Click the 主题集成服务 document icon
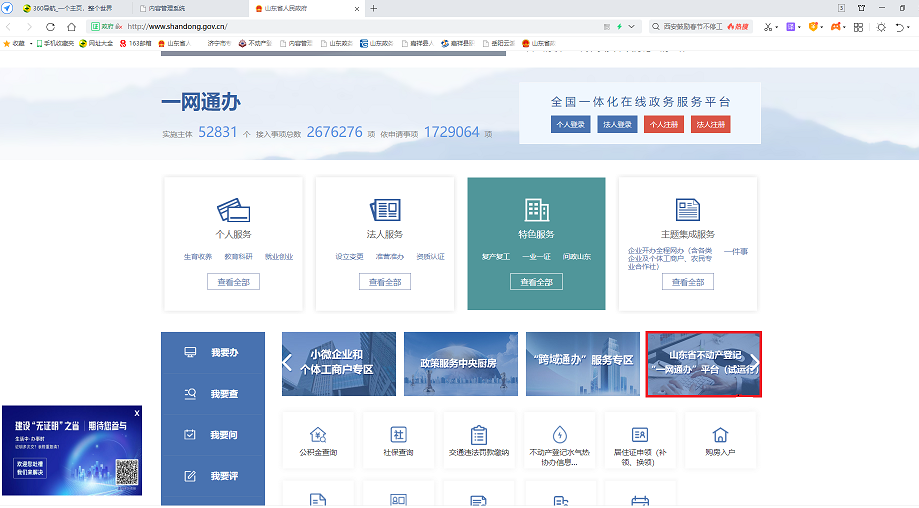Image resolution: width=919 pixels, height=508 pixels. point(687,210)
